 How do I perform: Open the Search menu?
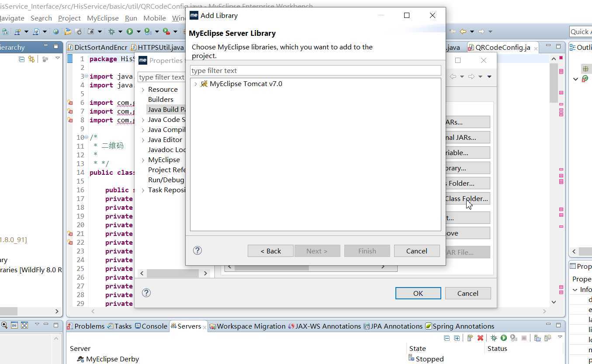41,18
